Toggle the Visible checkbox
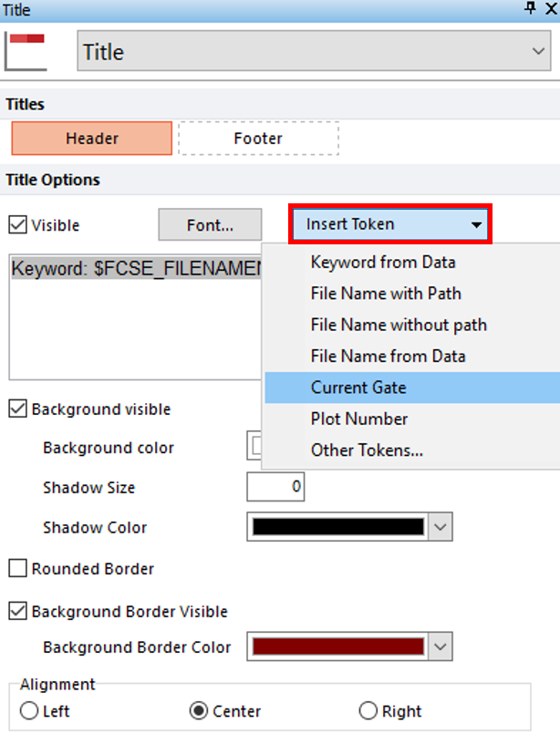 [x=18, y=225]
